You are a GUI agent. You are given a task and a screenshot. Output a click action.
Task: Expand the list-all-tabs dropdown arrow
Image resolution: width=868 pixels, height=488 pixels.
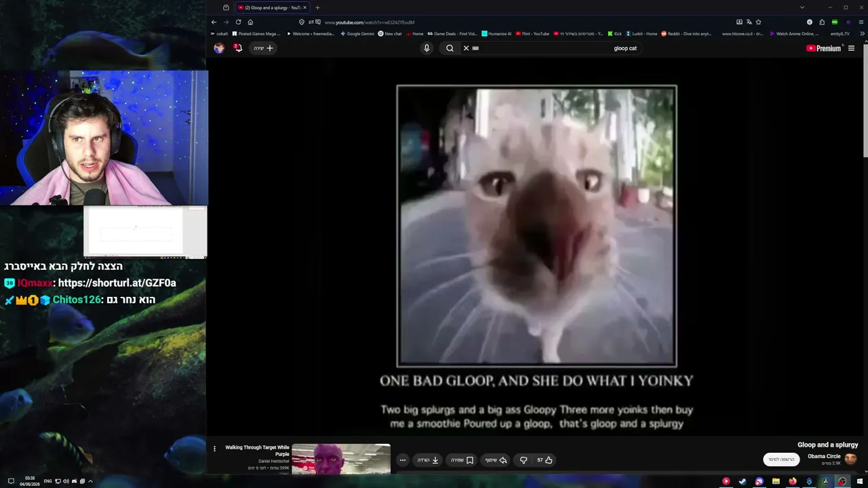802,7
